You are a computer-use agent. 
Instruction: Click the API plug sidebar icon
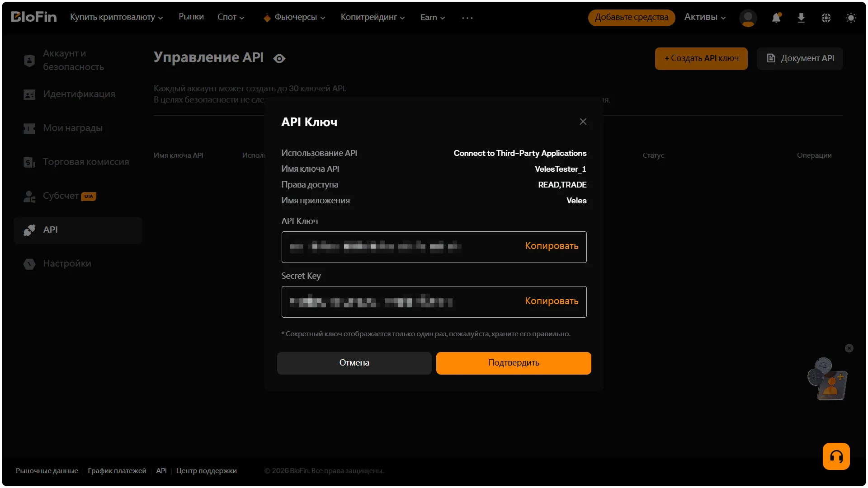(29, 230)
